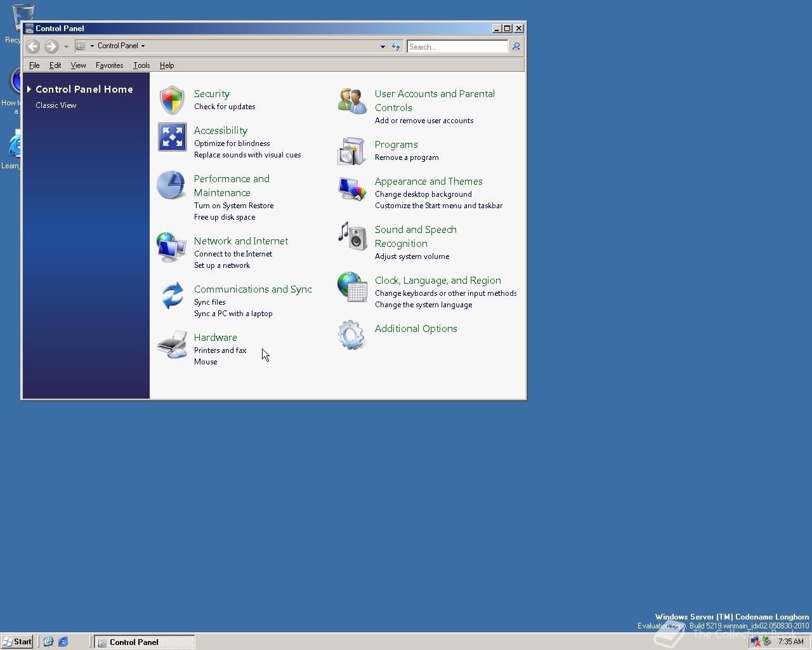
Task: Open the Favorites menu
Action: [x=109, y=65]
